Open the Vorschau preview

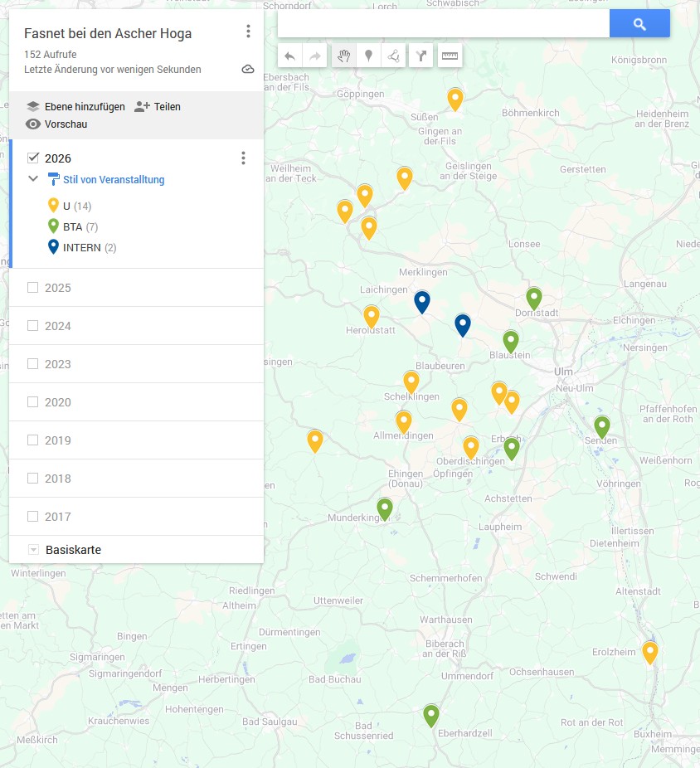(56, 124)
